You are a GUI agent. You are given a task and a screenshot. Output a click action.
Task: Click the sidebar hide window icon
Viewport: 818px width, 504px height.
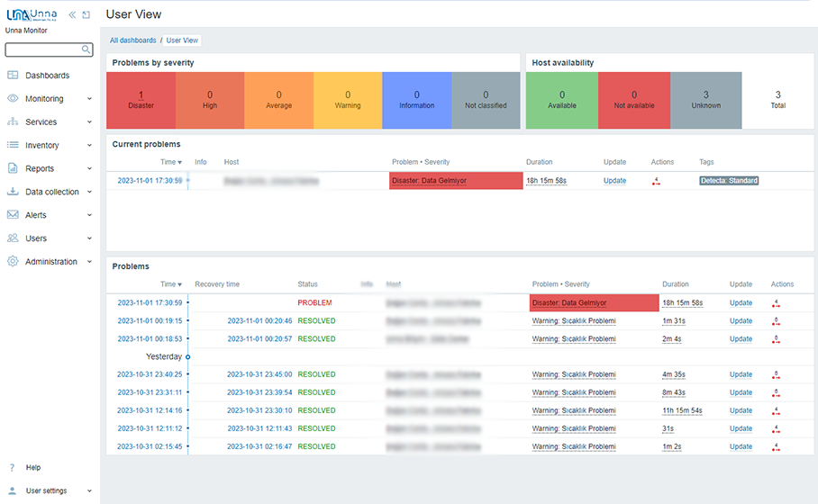coord(86,15)
